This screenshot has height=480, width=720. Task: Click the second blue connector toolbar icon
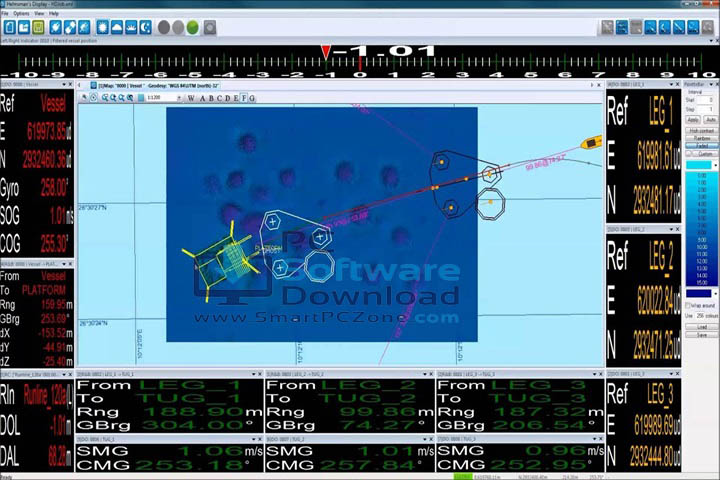tap(70, 28)
